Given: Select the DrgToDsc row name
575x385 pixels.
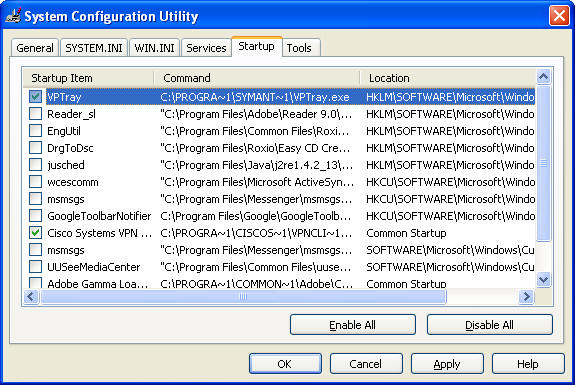Looking at the screenshot, I should pyautogui.click(x=70, y=148).
